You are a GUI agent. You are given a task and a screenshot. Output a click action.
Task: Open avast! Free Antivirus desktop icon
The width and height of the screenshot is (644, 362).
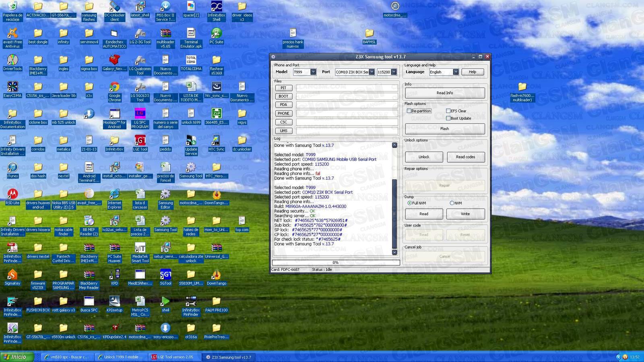coord(12,38)
